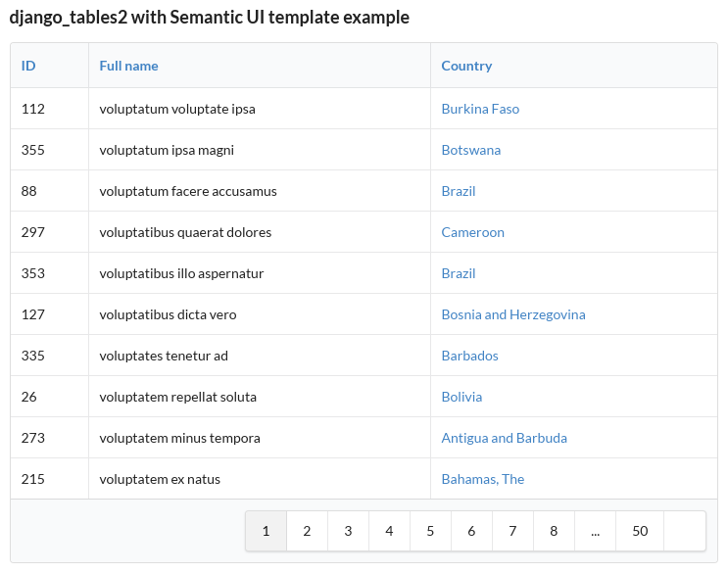Click the ellipsis pagination item

(x=596, y=531)
